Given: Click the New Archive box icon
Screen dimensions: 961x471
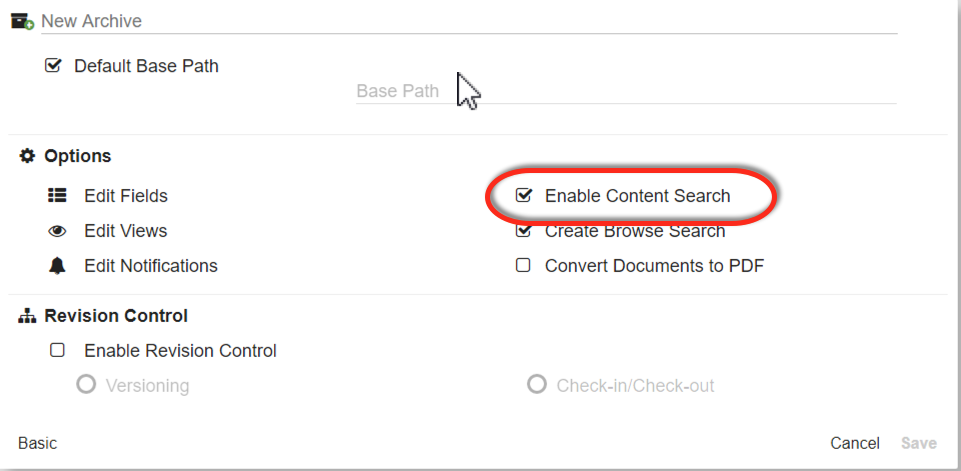Looking at the screenshot, I should click(x=22, y=21).
